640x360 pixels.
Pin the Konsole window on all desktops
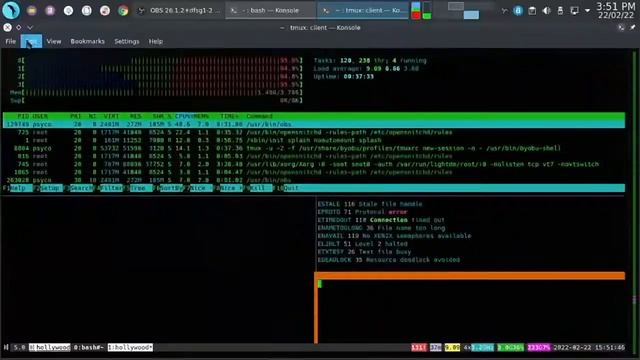[x=632, y=27]
